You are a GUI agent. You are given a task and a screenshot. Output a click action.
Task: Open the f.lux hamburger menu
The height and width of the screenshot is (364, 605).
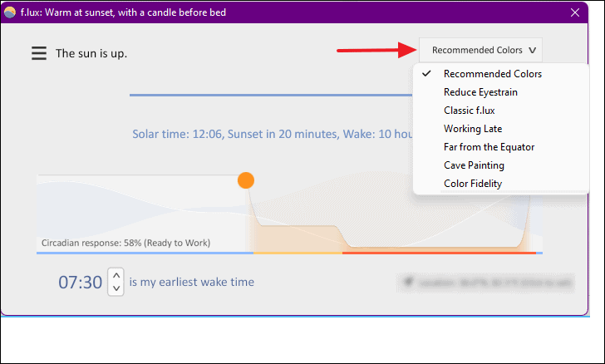coord(39,53)
